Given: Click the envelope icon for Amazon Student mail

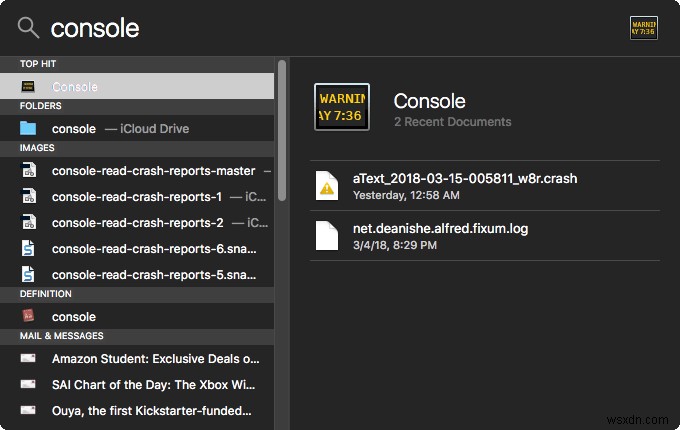Looking at the screenshot, I should (28, 358).
